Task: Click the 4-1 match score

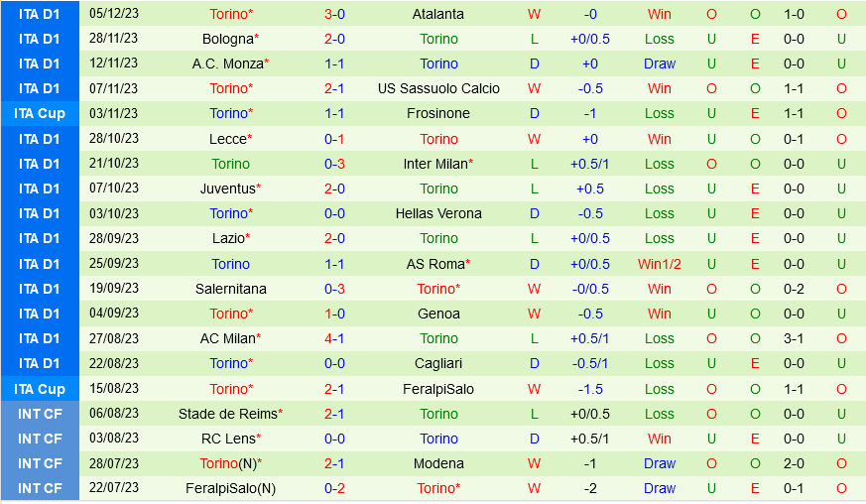Action: [x=334, y=338]
